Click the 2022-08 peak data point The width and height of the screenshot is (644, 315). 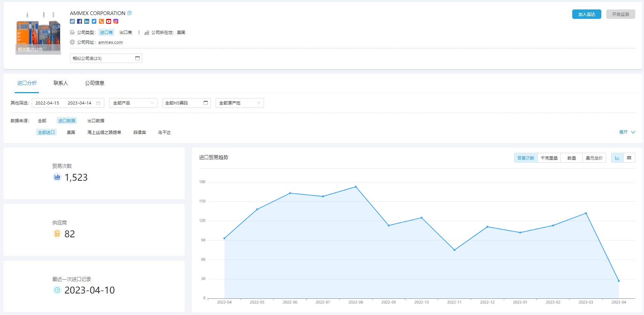click(x=356, y=187)
